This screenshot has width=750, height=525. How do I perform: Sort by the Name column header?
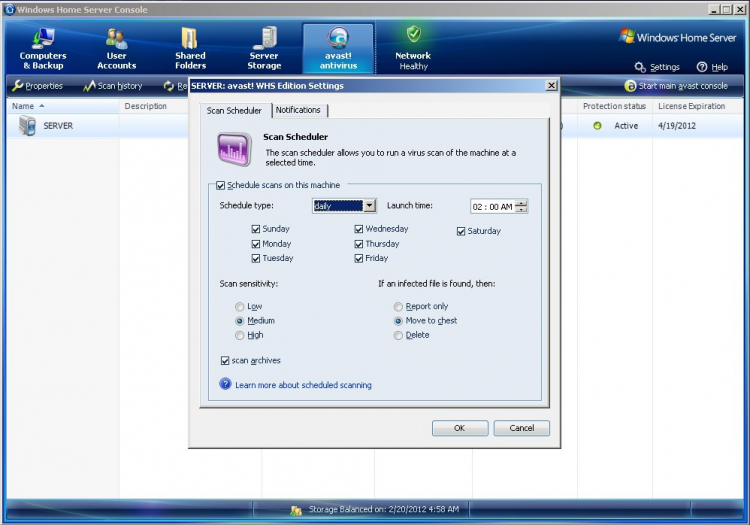63,106
